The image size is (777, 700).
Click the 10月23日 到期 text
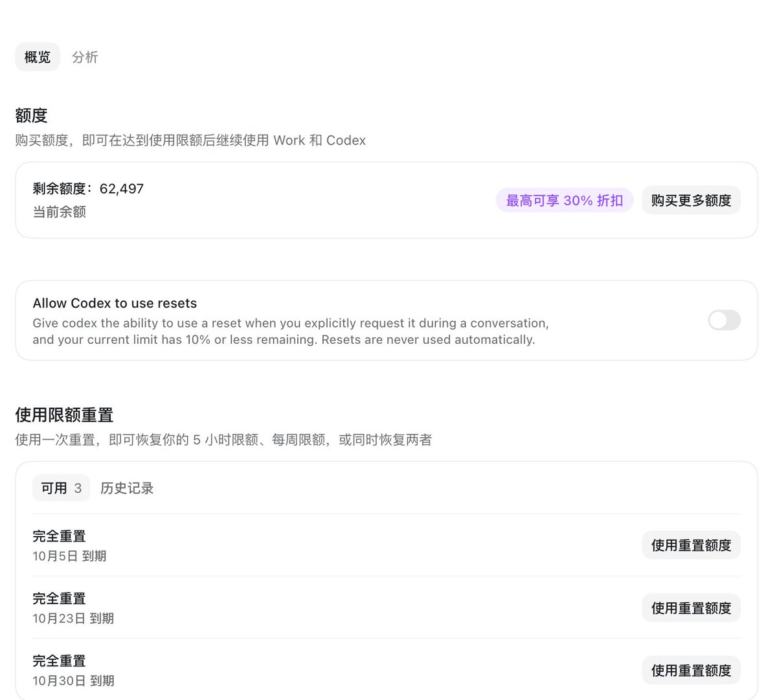[x=73, y=618]
